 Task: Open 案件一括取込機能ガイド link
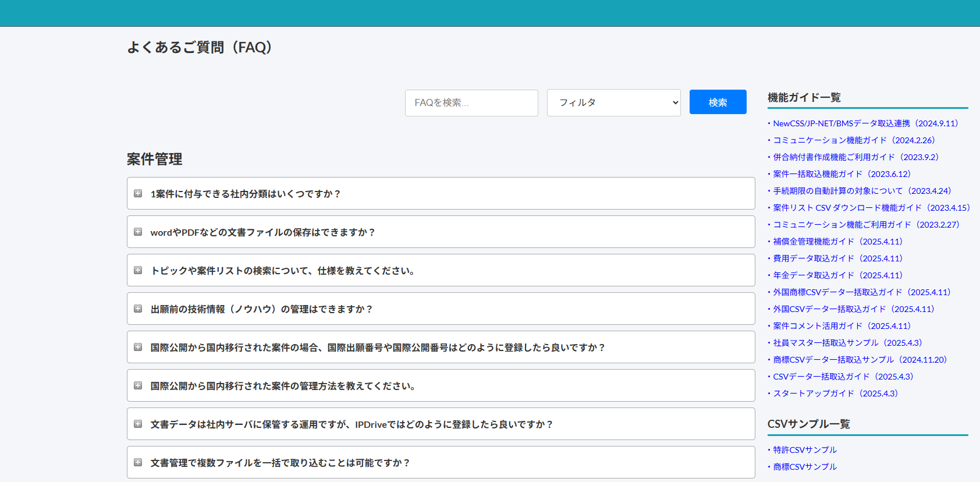coord(842,174)
